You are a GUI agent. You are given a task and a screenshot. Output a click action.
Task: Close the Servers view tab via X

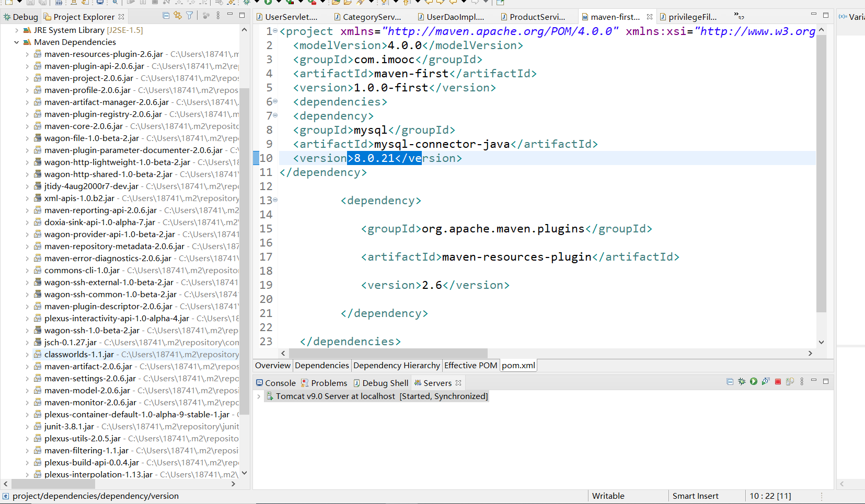point(458,383)
